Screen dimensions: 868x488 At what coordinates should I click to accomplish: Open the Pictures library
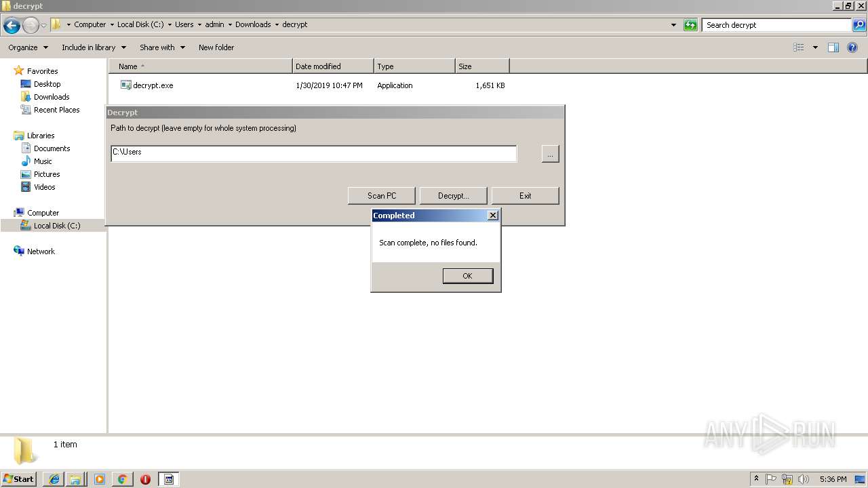(47, 174)
